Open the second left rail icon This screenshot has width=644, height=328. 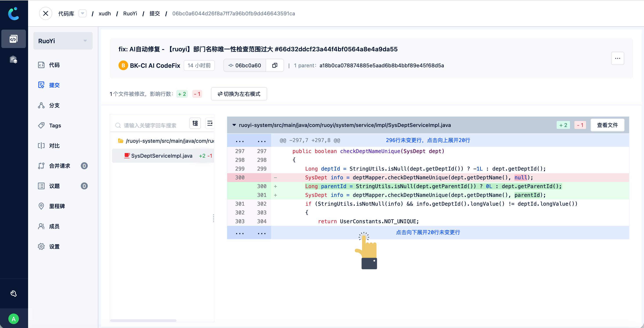14,60
